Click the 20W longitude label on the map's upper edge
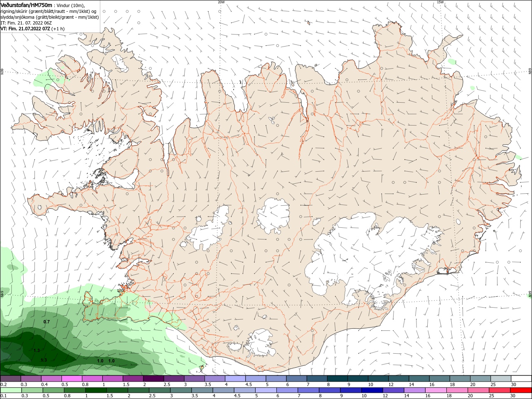The width and height of the screenshot is (532, 399). click(221, 2)
